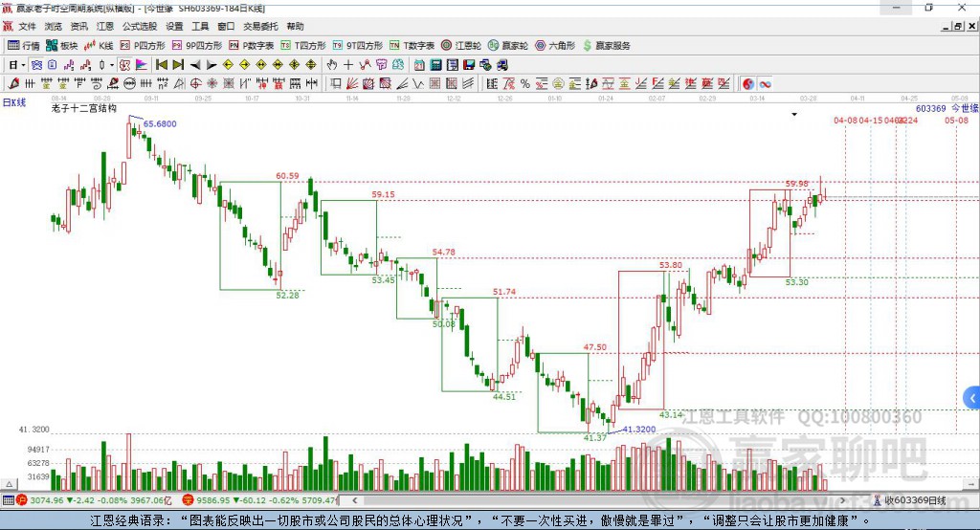Select the crosshair cursor tool
Screen dimensions: 980x530
[x=348, y=65]
